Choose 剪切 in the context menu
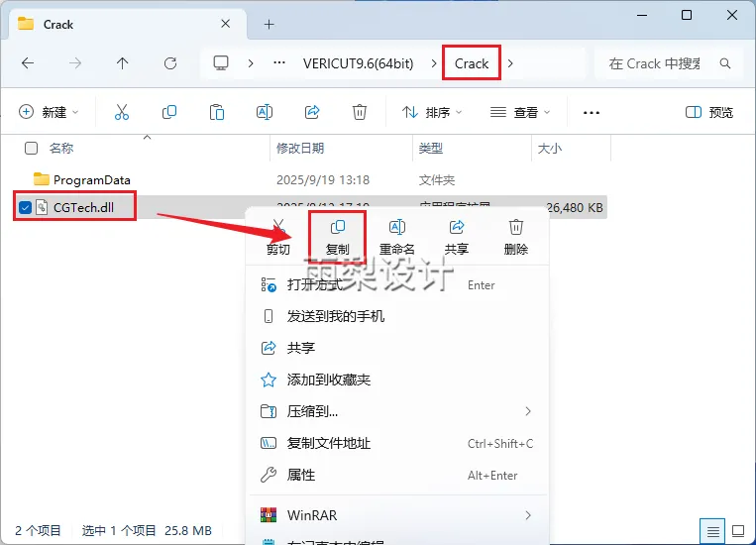756x545 pixels. pyautogui.click(x=278, y=237)
